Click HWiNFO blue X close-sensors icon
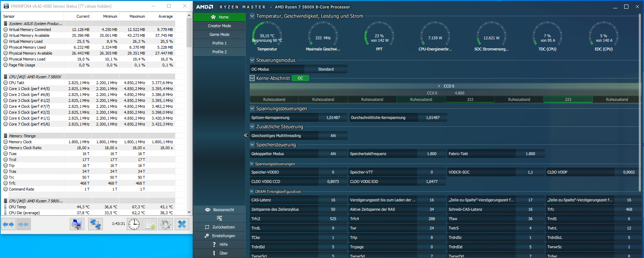644x258 pixels. 182,224
